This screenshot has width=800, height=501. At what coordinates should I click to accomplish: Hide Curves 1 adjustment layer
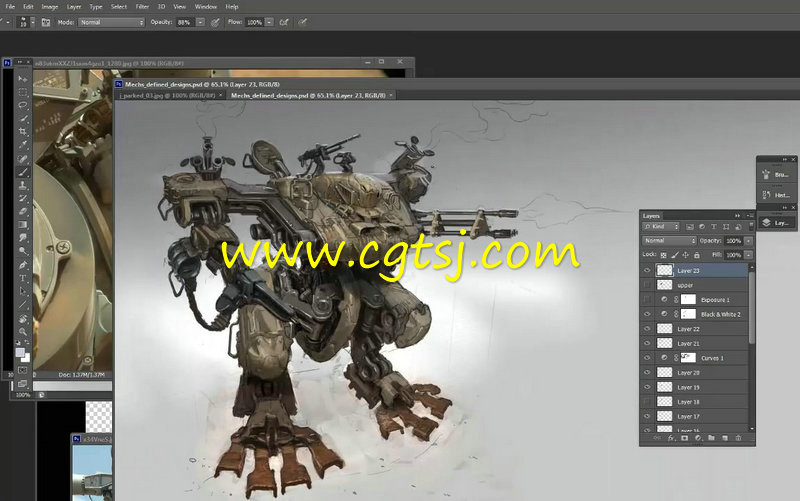(x=647, y=358)
